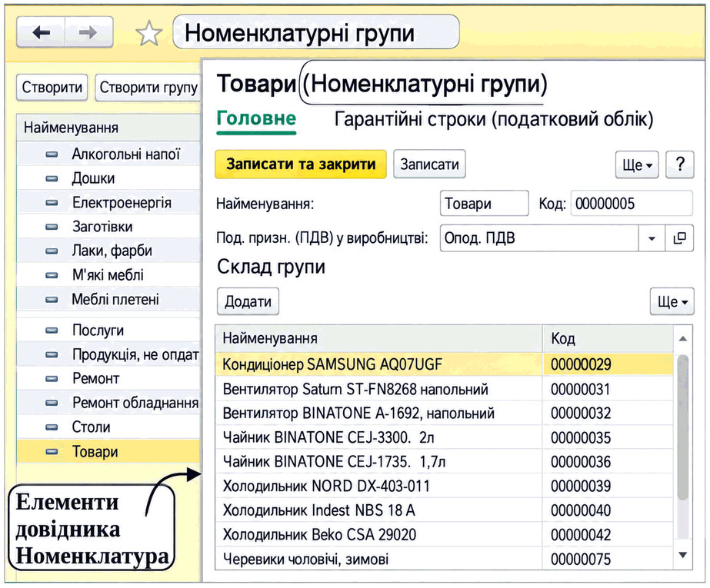Click the icon beside Електроенергія
This screenshot has width=710, height=588.
[52, 203]
